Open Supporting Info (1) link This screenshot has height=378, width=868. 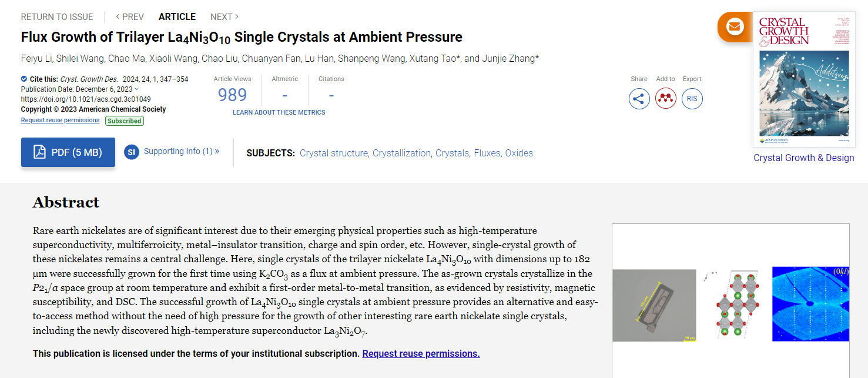coord(181,151)
